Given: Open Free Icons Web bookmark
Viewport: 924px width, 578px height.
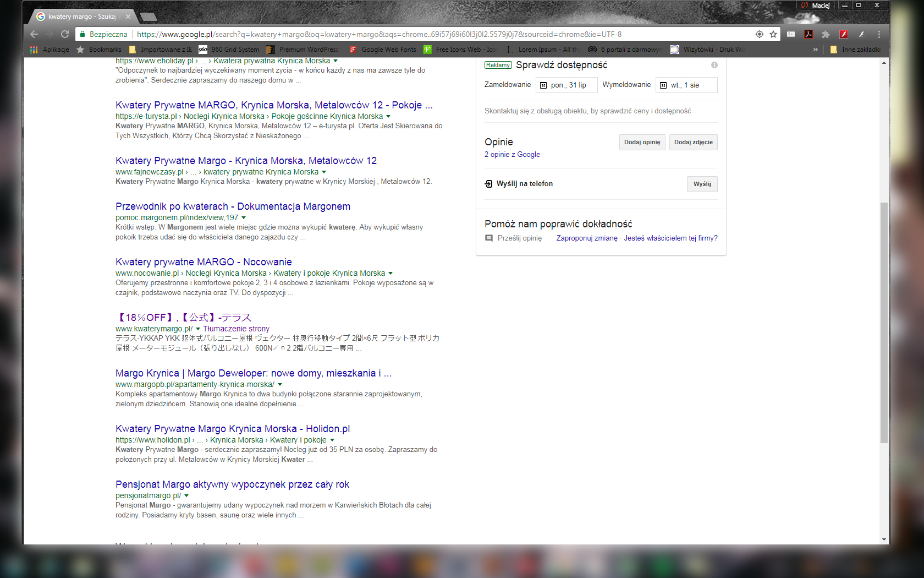Looking at the screenshot, I should tap(460, 50).
